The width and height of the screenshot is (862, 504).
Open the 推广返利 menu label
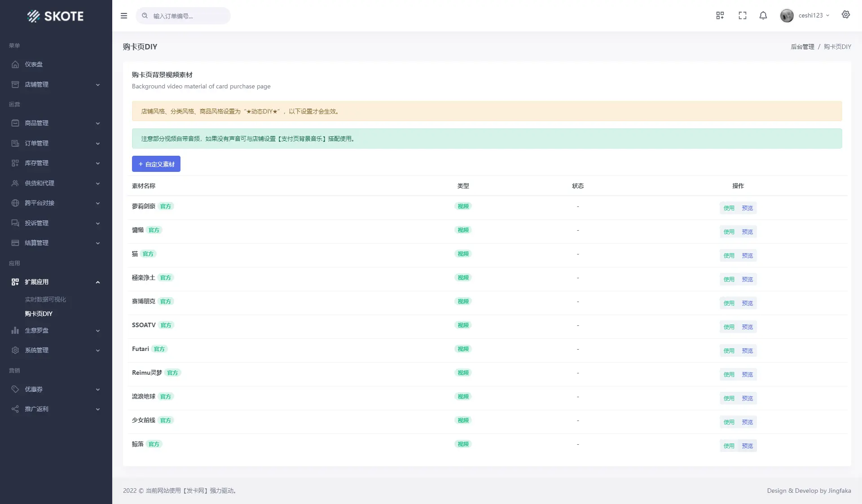37,409
